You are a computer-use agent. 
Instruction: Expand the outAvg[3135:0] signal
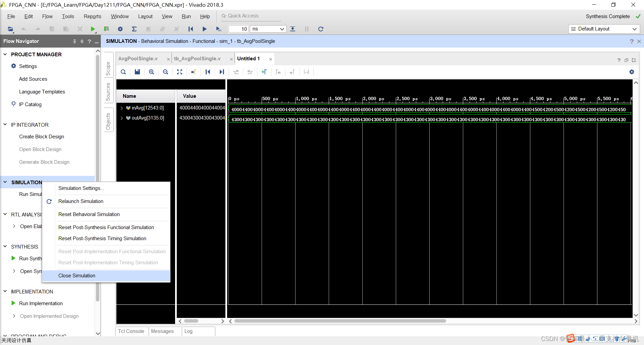pos(121,118)
